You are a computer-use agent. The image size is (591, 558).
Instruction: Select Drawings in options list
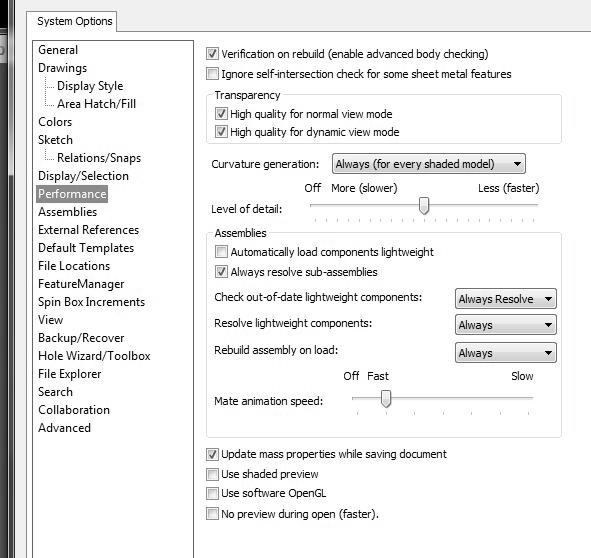coord(63,68)
